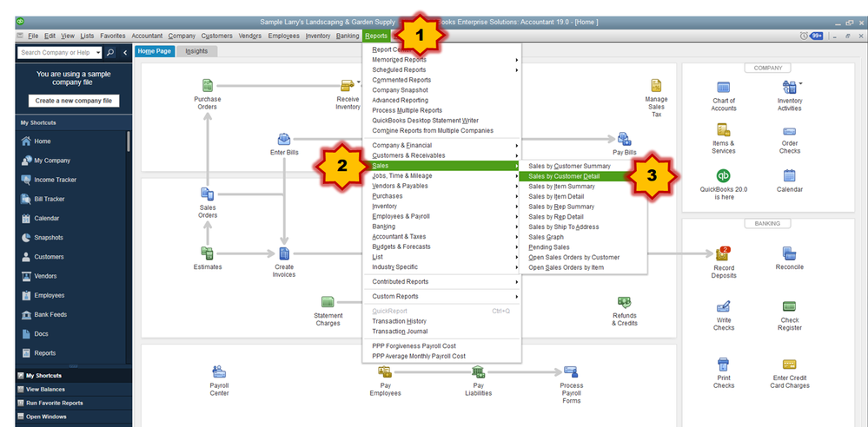Image resolution: width=868 pixels, height=427 pixels.
Task: Open Create Invoices icon
Action: [284, 253]
